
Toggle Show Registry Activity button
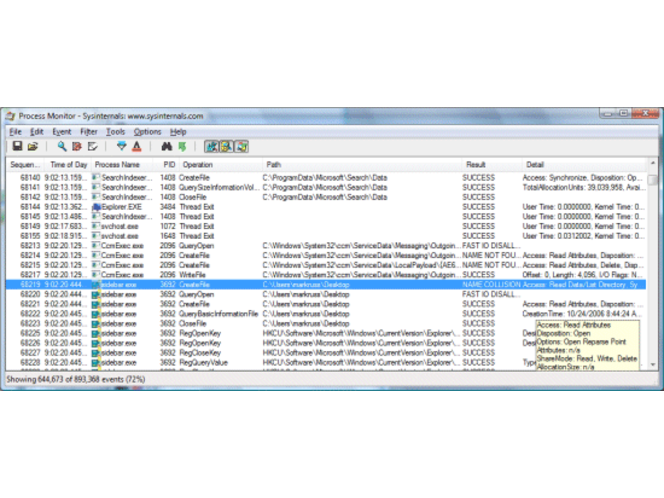coord(211,147)
